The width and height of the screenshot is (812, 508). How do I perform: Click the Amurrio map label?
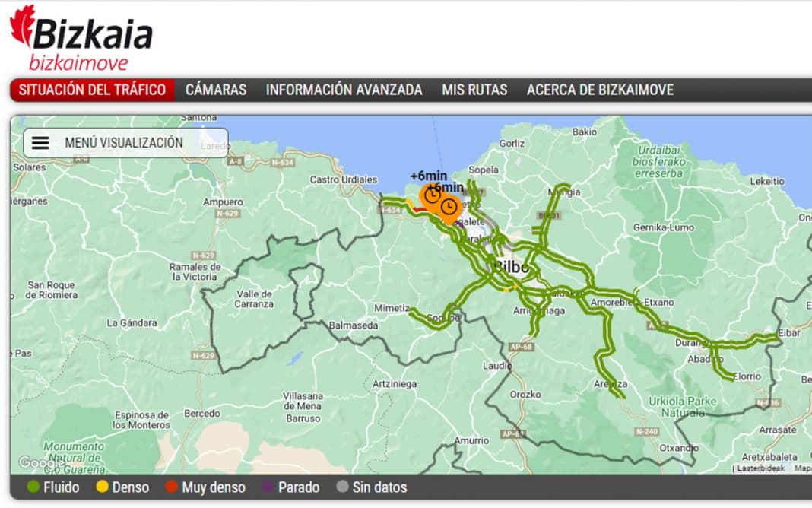click(472, 440)
